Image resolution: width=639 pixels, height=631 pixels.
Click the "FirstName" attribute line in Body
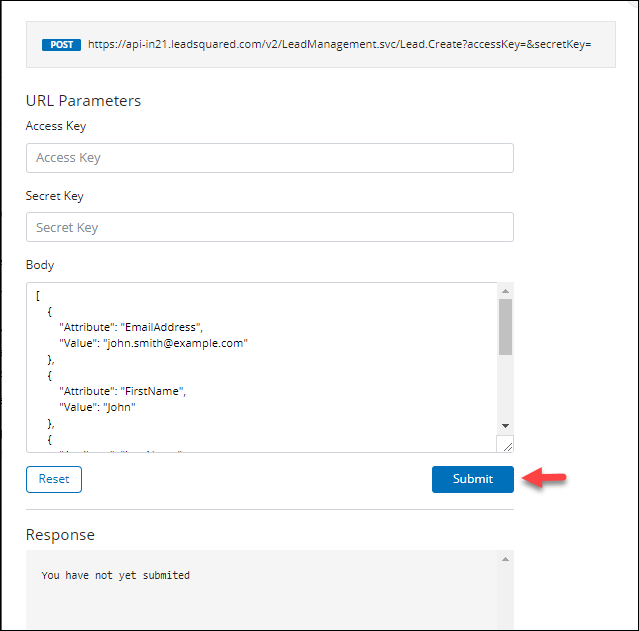(123, 391)
